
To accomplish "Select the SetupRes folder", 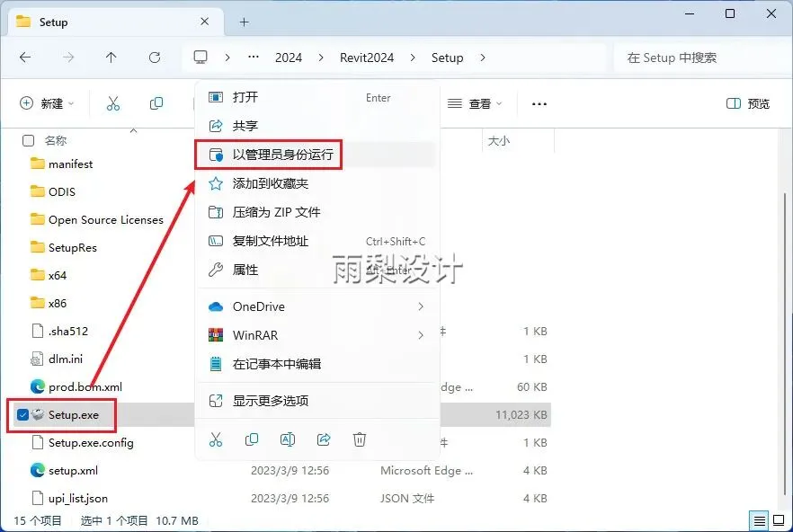I will (x=72, y=247).
